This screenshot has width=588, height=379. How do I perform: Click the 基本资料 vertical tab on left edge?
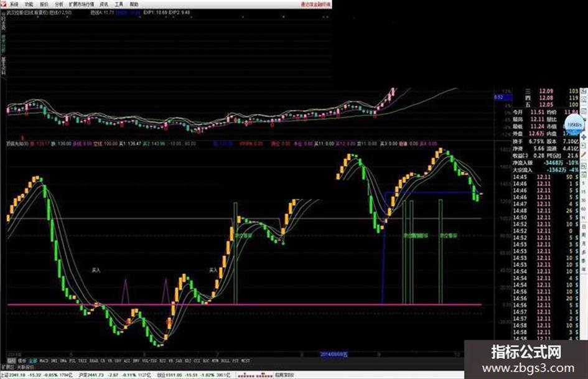coord(3,67)
